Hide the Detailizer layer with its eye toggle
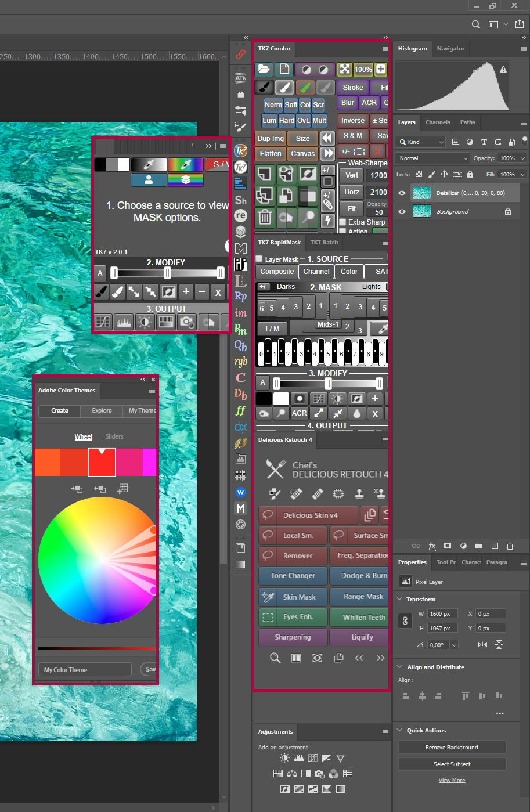530x812 pixels. coord(402,192)
